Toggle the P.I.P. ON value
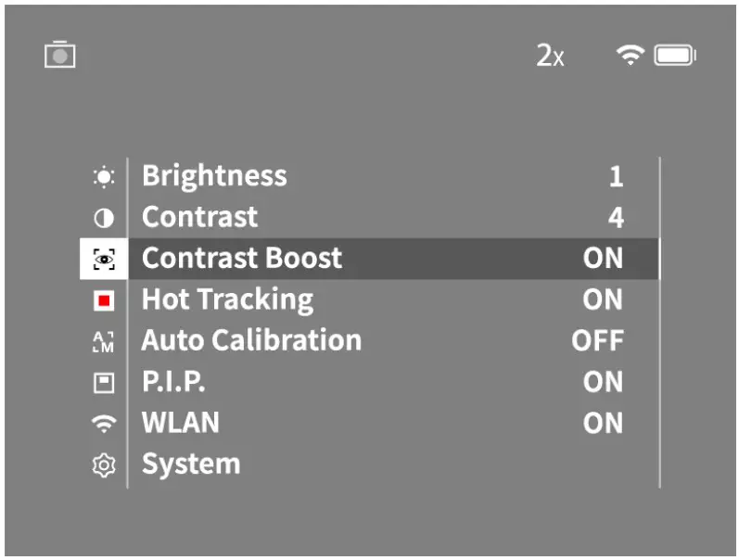Image resolution: width=739 pixels, height=560 pixels. tap(603, 381)
